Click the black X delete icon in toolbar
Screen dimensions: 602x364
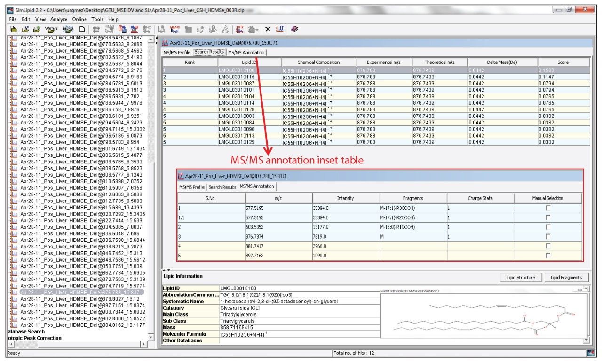(268, 29)
